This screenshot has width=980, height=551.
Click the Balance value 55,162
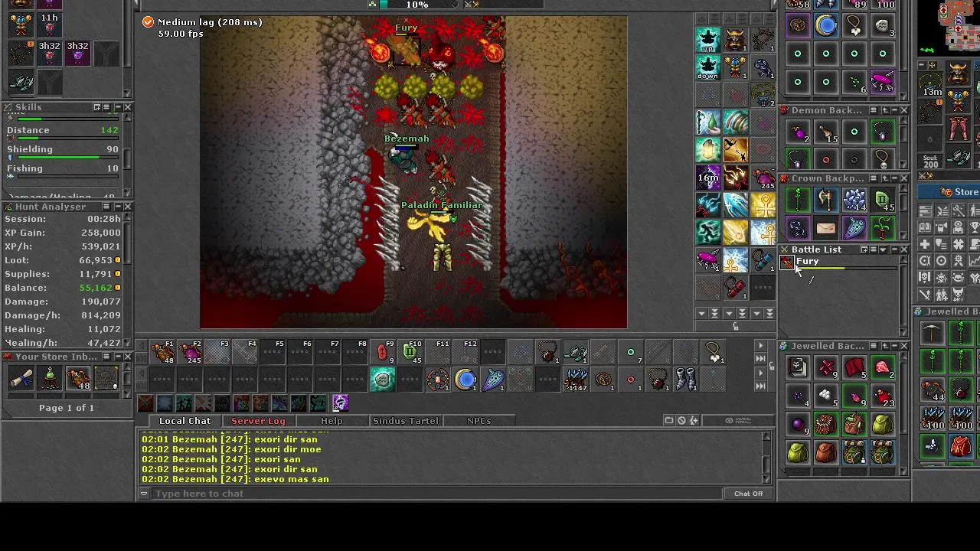click(x=96, y=288)
